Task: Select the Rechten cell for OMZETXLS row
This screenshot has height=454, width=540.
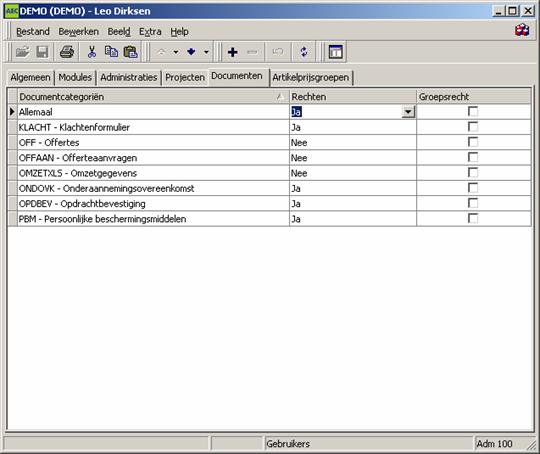Action: coord(353,173)
